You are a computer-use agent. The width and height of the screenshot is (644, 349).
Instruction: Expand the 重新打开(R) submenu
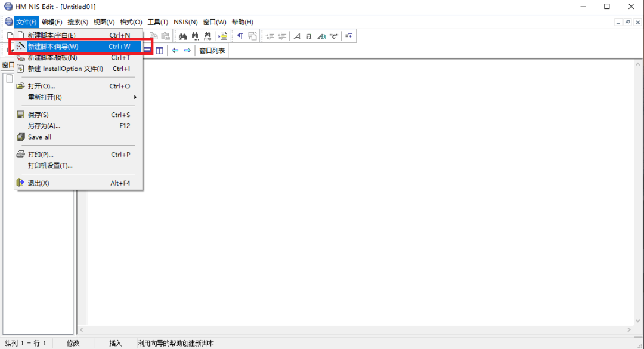79,97
